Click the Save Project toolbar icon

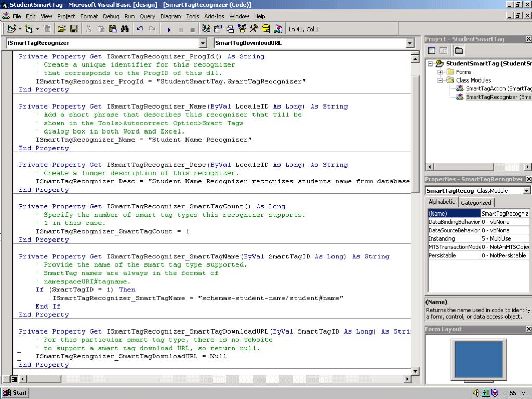point(74,29)
